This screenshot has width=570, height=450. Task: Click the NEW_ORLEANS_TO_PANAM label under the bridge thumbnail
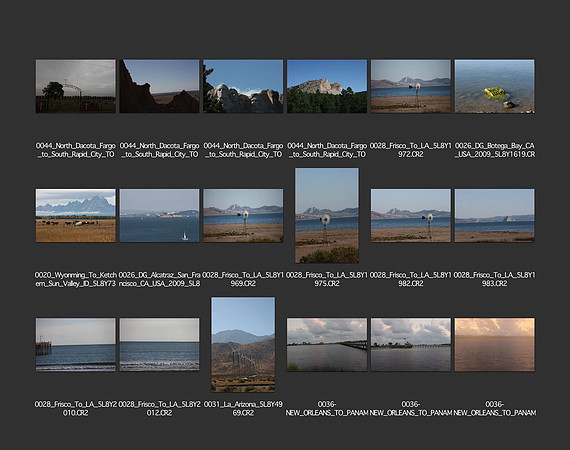tap(327, 409)
